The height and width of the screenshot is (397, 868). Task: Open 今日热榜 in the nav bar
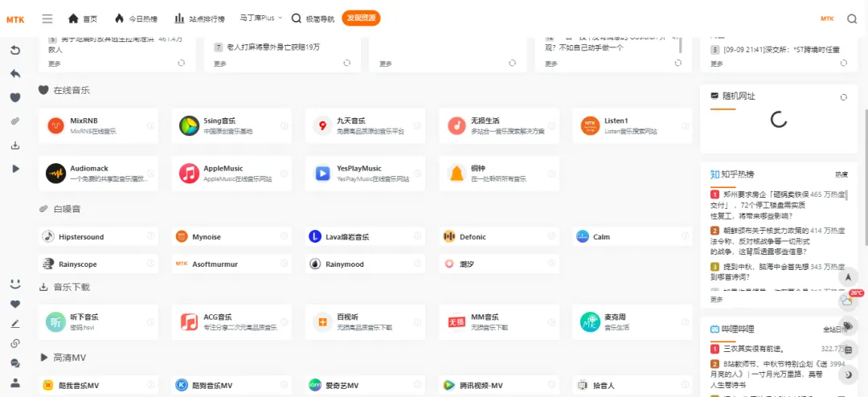coord(136,18)
